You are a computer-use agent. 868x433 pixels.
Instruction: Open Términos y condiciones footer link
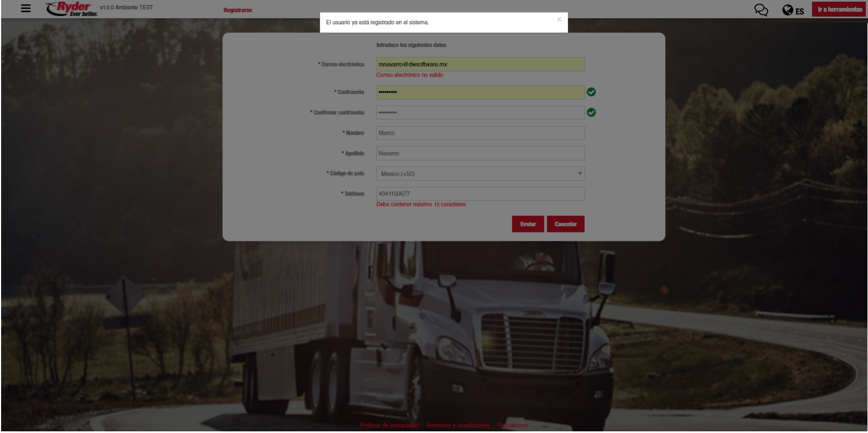[458, 425]
